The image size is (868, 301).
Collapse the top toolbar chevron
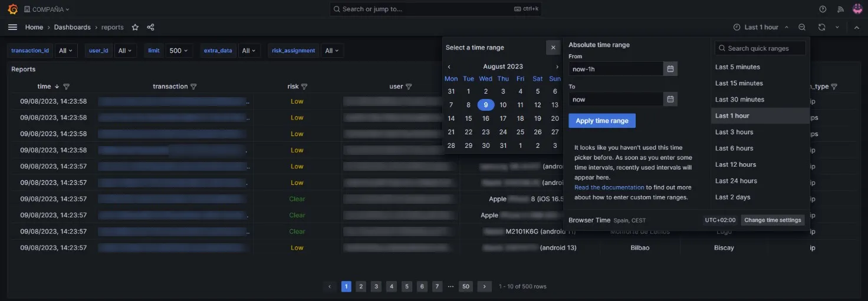coord(856,27)
